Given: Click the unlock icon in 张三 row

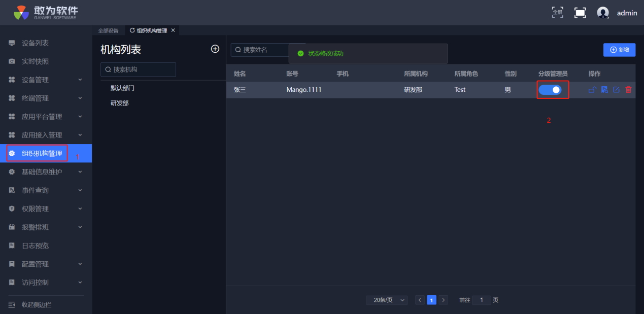Looking at the screenshot, I should 592,90.
